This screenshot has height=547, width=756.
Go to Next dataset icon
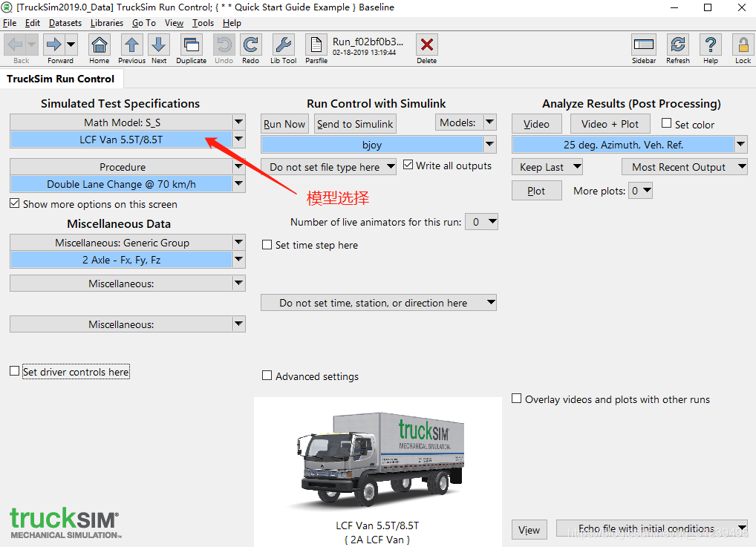point(159,45)
